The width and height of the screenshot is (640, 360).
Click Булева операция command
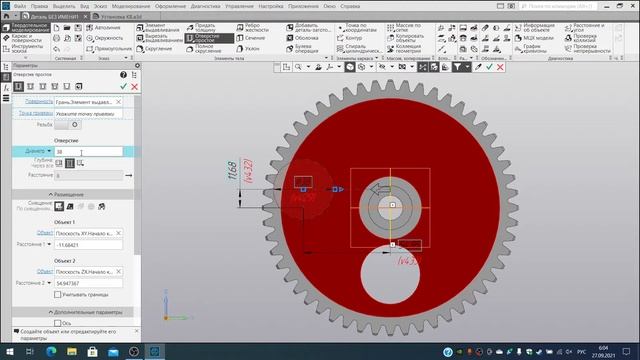click(x=302, y=49)
